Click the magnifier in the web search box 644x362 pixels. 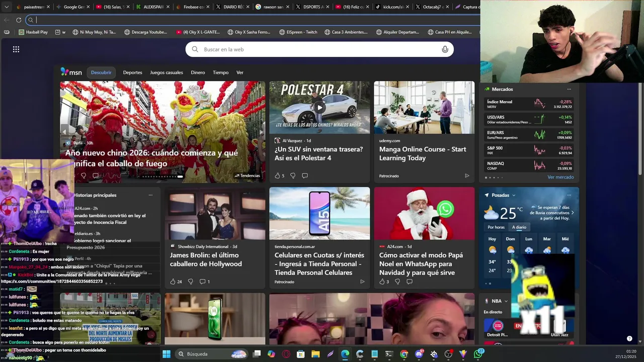[195, 49]
